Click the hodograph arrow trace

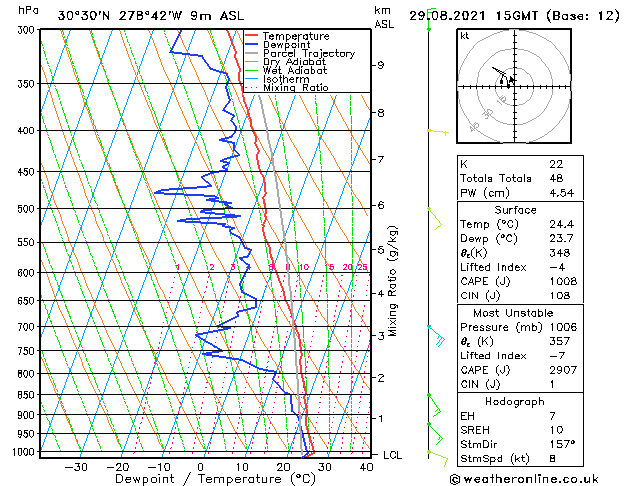point(503,77)
